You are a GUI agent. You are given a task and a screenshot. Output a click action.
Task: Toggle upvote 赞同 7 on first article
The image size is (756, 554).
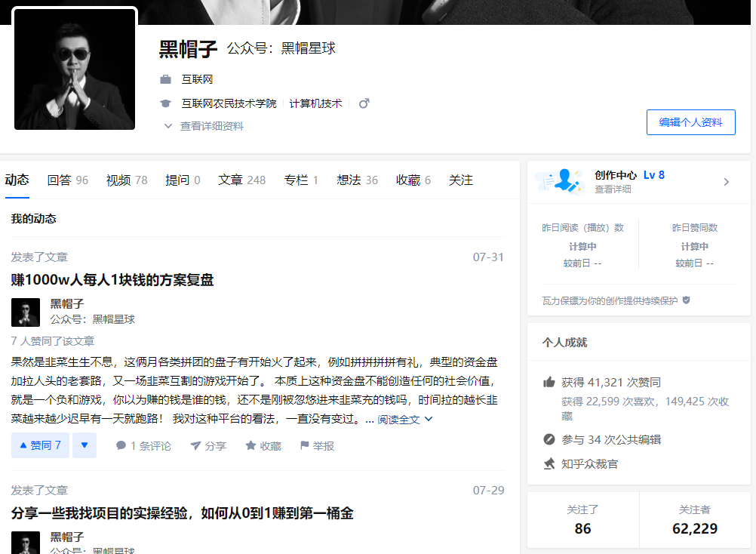click(40, 445)
